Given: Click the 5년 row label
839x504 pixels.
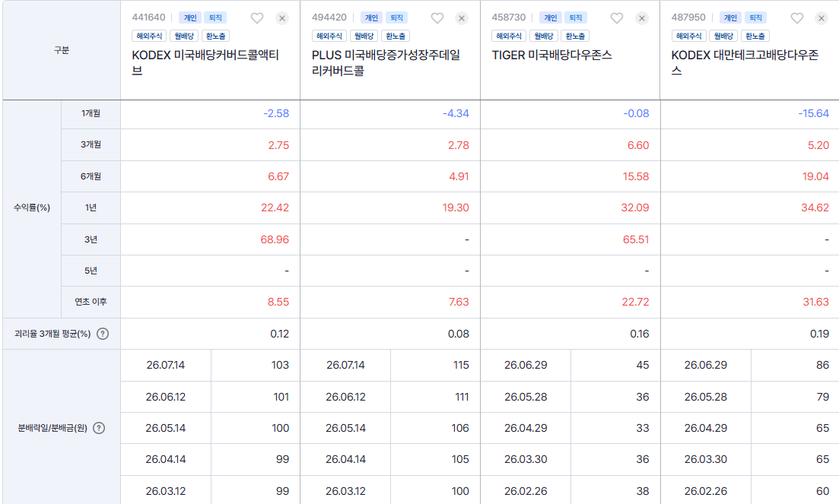Looking at the screenshot, I should [x=91, y=271].
